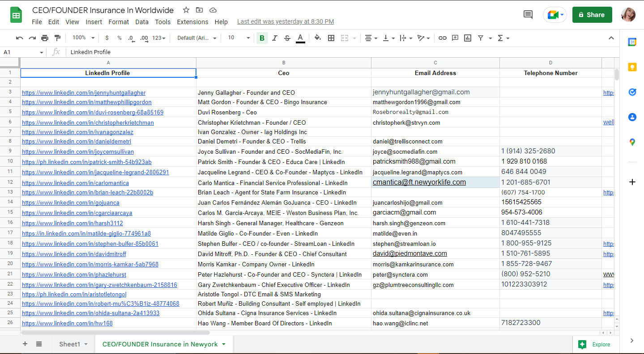This screenshot has height=354, width=644.
Task: Click the Undo icon
Action: point(19,38)
